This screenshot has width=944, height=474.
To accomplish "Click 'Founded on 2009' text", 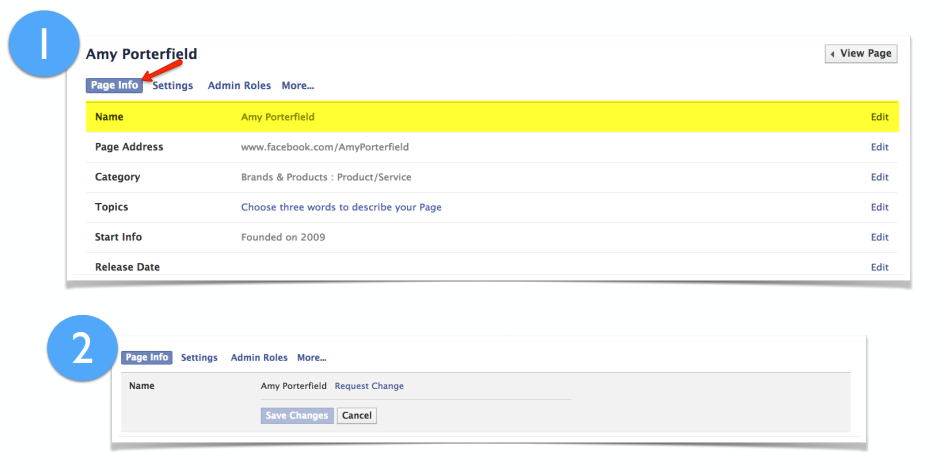I will click(283, 237).
